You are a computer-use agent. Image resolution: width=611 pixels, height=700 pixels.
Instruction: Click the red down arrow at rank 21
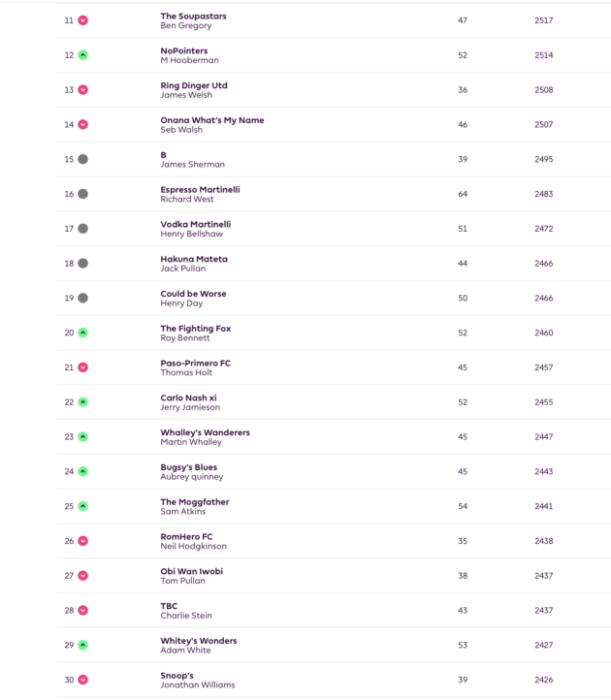point(83,367)
